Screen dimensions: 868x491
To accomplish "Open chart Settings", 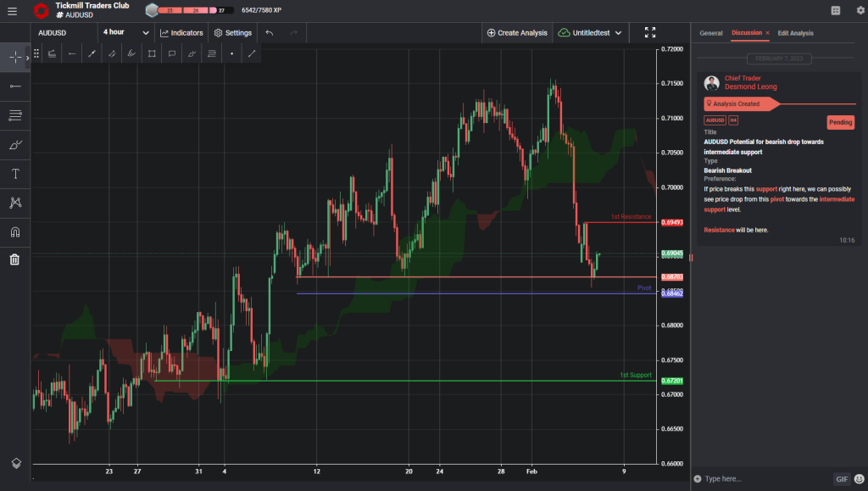I will tap(232, 32).
